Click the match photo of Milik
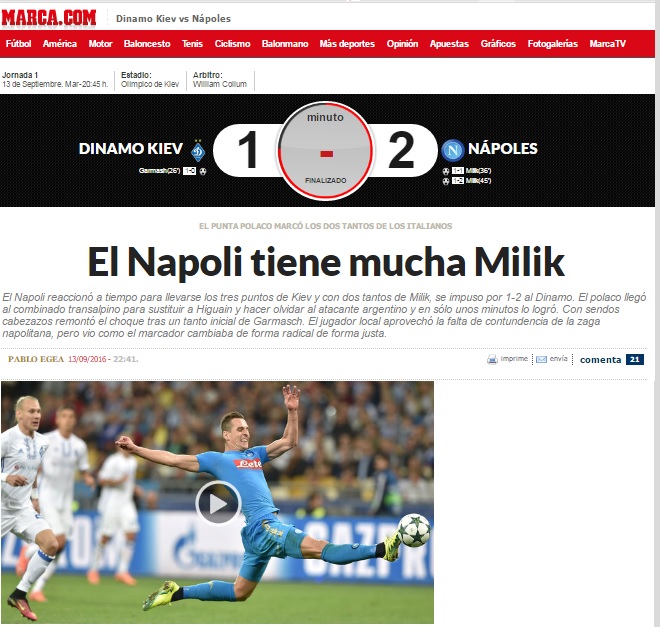Screen dimensions: 660x627 (x=217, y=502)
